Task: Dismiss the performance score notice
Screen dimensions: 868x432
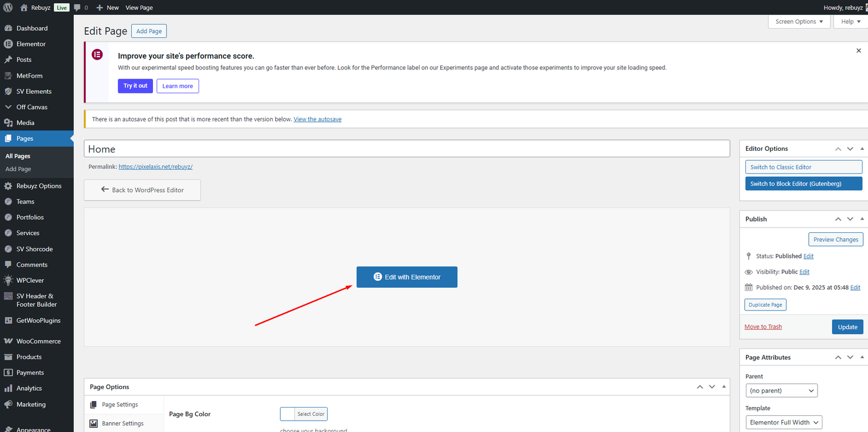Action: (859, 50)
